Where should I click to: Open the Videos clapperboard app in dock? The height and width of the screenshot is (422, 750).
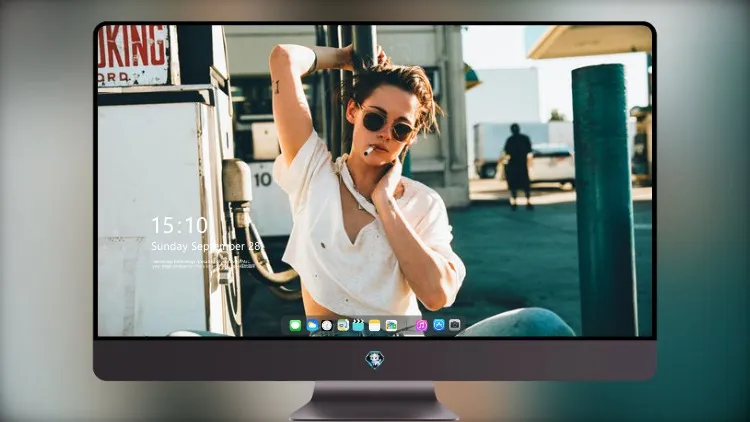358,326
